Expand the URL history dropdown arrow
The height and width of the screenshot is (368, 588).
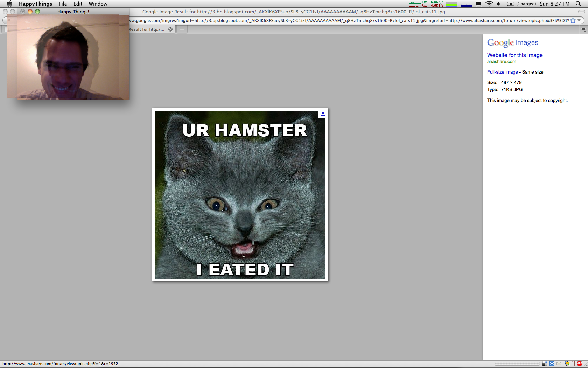point(579,21)
